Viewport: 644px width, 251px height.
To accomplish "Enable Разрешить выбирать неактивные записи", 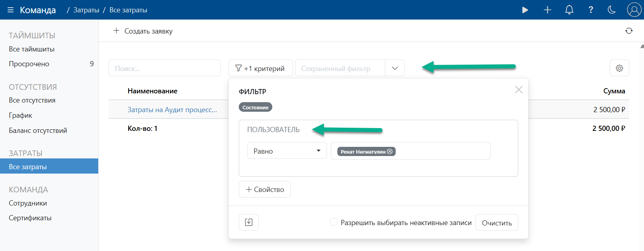I will click(334, 222).
